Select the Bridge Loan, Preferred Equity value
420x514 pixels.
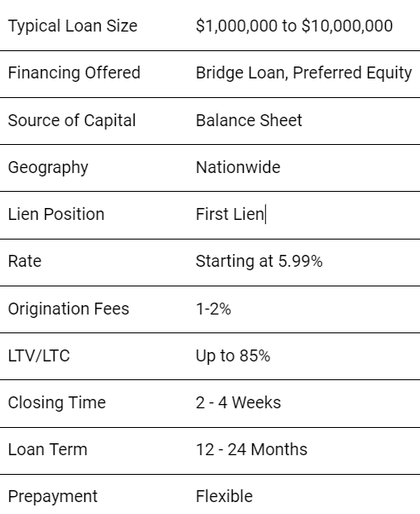(x=303, y=72)
